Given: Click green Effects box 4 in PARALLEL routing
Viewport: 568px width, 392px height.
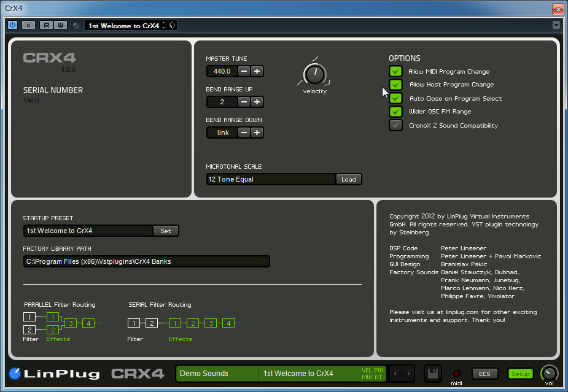Looking at the screenshot, I should coord(88,323).
